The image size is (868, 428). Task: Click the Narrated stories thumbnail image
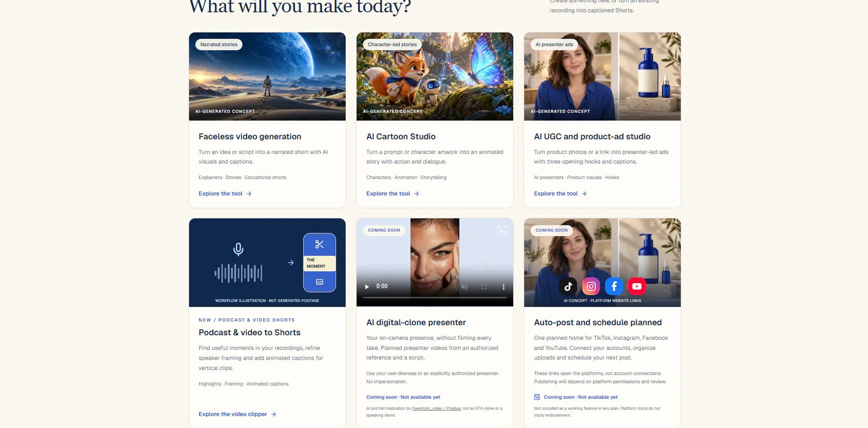tap(267, 77)
